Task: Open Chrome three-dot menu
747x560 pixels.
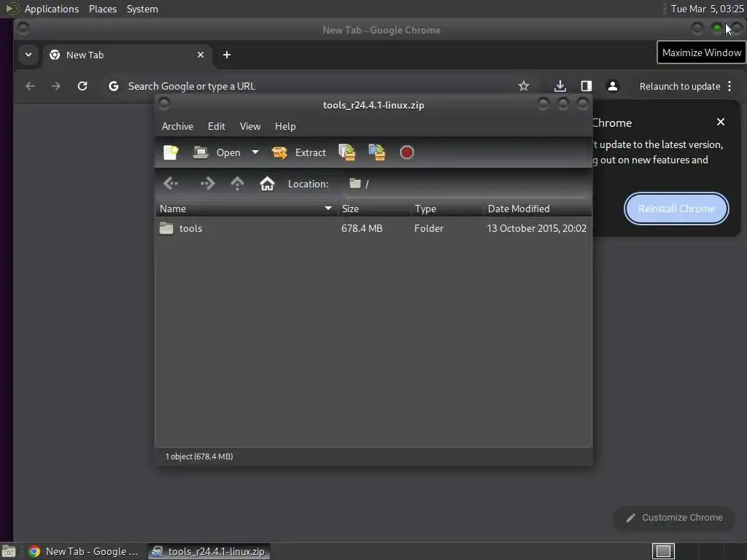Action: point(729,86)
